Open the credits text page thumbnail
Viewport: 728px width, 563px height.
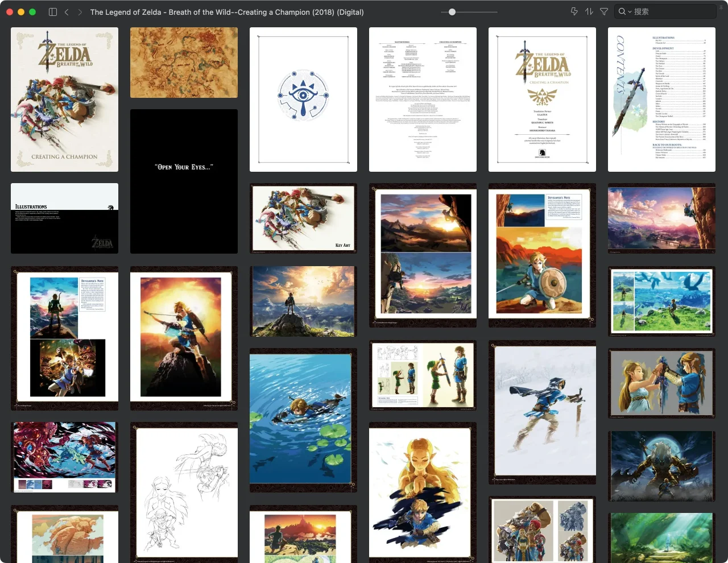point(423,100)
